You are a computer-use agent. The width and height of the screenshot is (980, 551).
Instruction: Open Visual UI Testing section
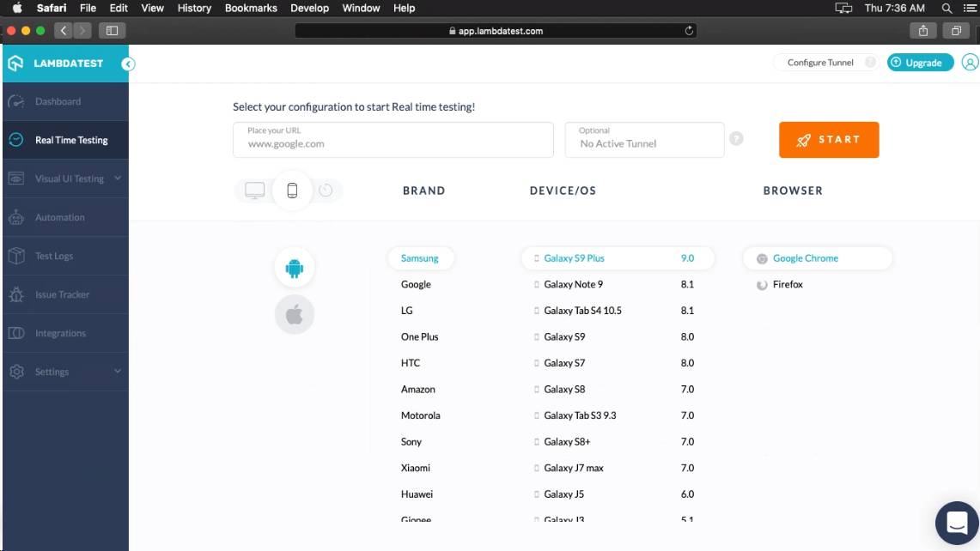65,179
